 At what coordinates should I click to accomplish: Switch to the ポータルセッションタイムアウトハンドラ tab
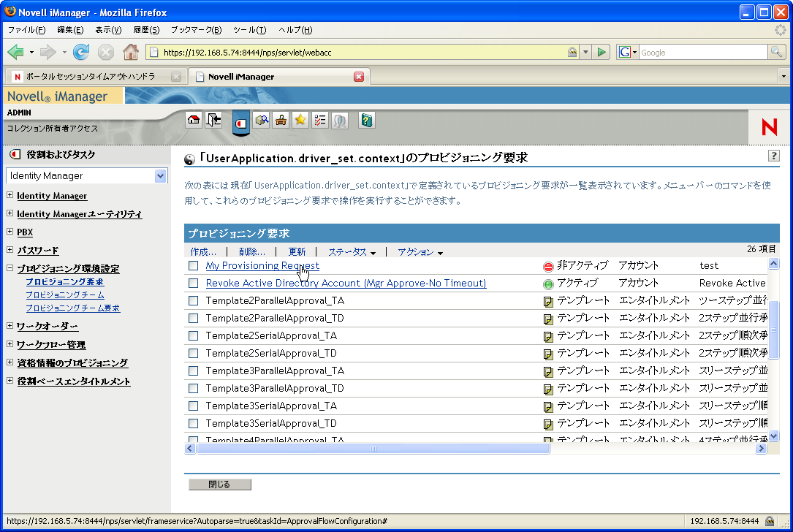(96, 76)
